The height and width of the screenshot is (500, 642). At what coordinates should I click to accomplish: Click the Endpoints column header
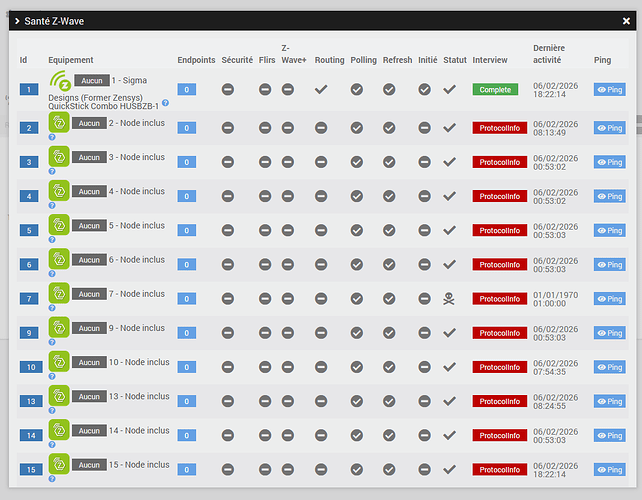[196, 60]
